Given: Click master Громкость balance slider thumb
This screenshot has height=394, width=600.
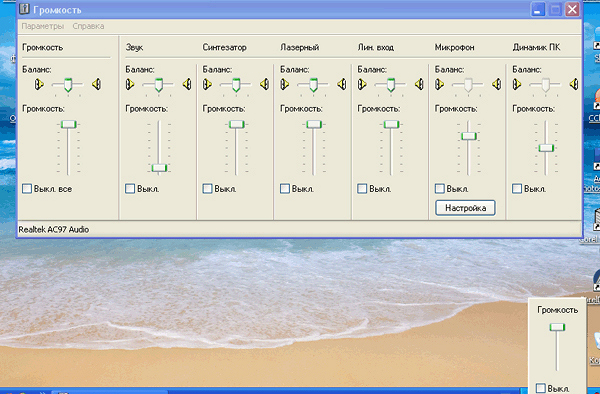Looking at the screenshot, I should click(x=68, y=85).
